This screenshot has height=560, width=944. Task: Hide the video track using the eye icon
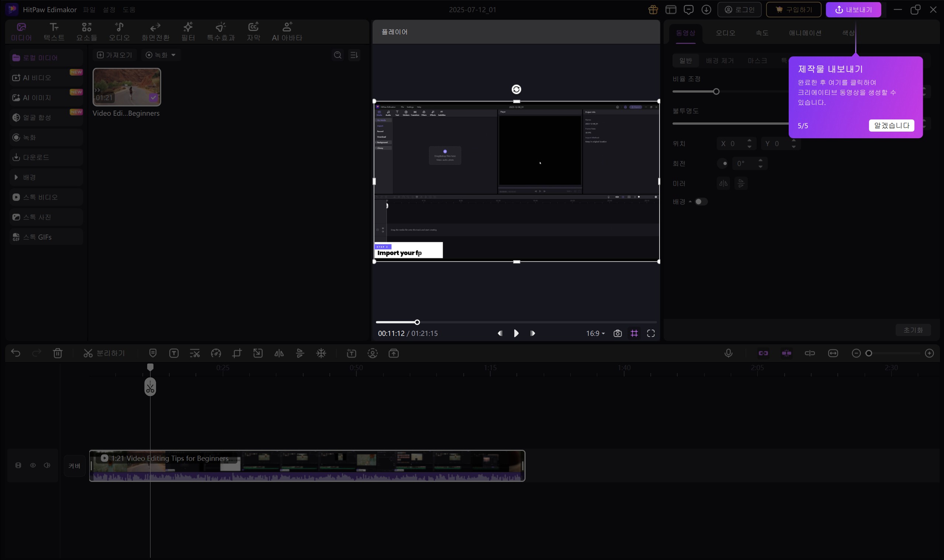coord(32,465)
